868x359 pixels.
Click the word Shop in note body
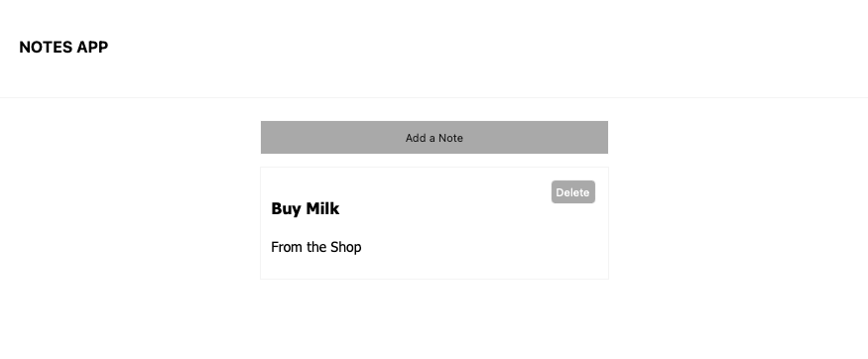pyautogui.click(x=345, y=247)
